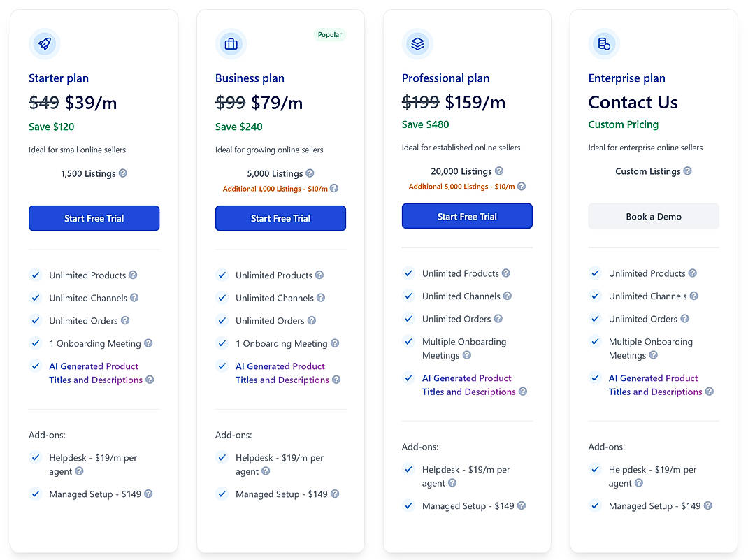Click Book a Demo button

point(654,216)
